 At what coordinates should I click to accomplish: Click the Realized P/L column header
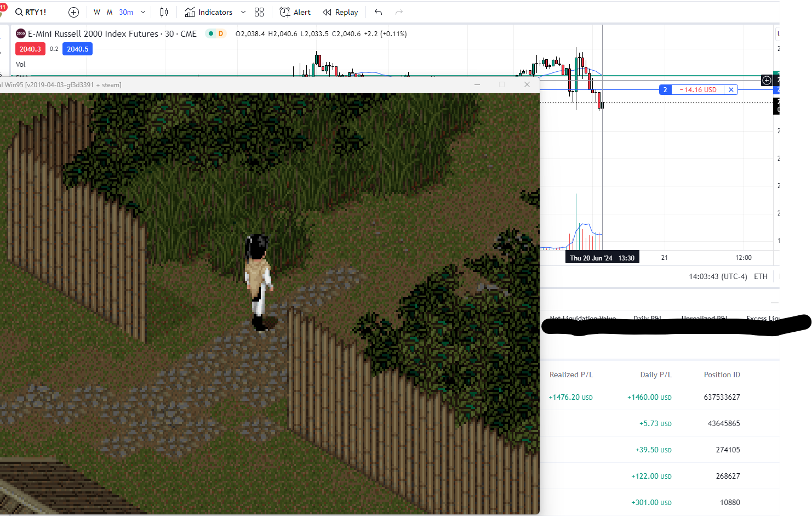(571, 375)
